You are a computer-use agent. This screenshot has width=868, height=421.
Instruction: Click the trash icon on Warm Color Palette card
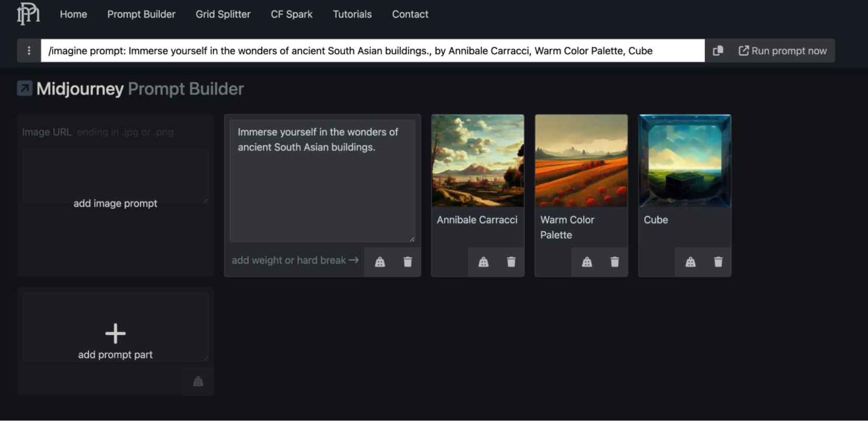pyautogui.click(x=615, y=262)
